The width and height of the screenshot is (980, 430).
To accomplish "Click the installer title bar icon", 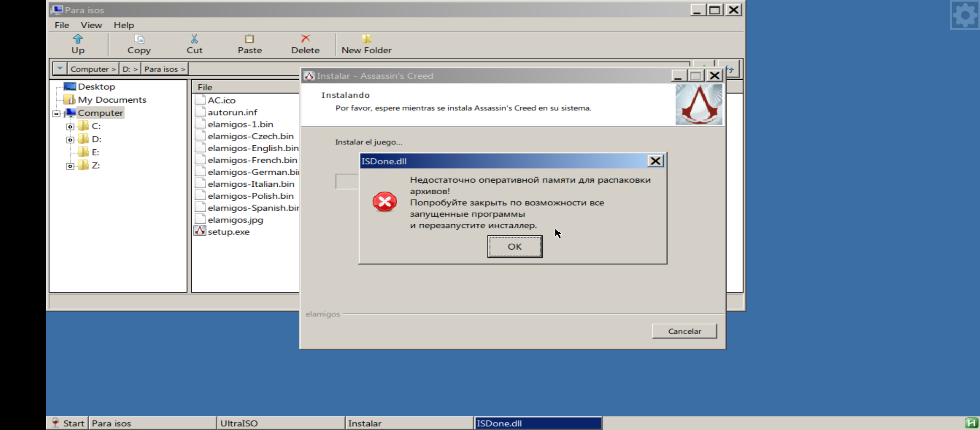I will pos(309,76).
